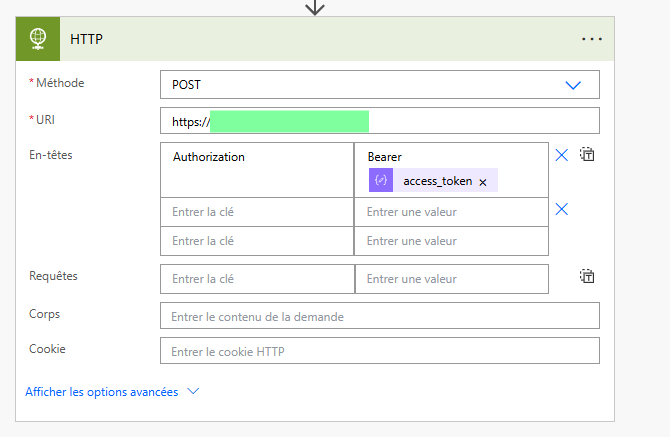Click the Cookie input field
Viewport: 670px width, 437px height.
pos(379,351)
